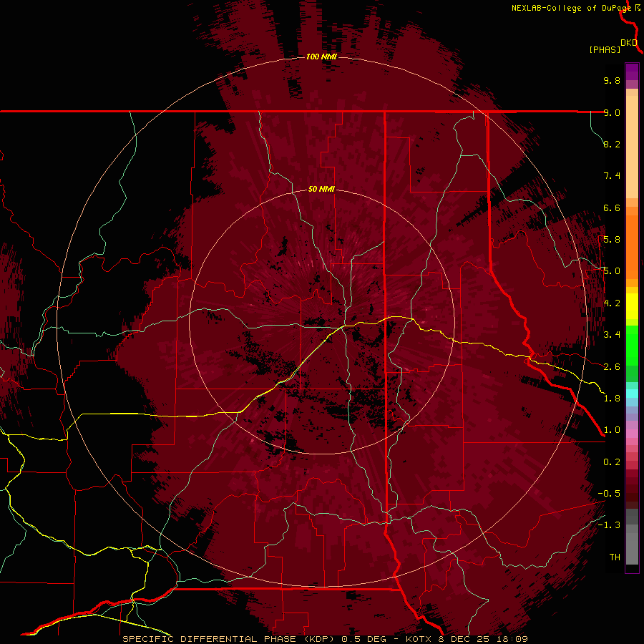Pick the purple band atop the color bar
The height and width of the screenshot is (644, 644).
click(x=632, y=72)
